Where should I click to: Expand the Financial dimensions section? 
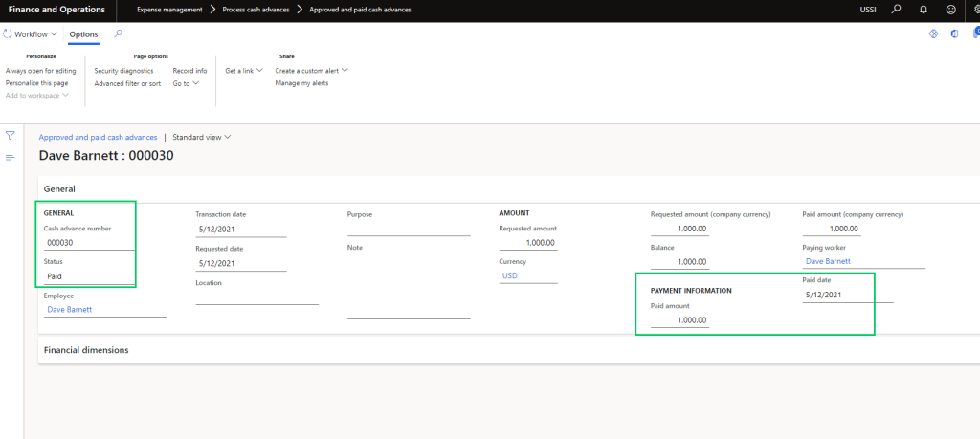point(86,350)
